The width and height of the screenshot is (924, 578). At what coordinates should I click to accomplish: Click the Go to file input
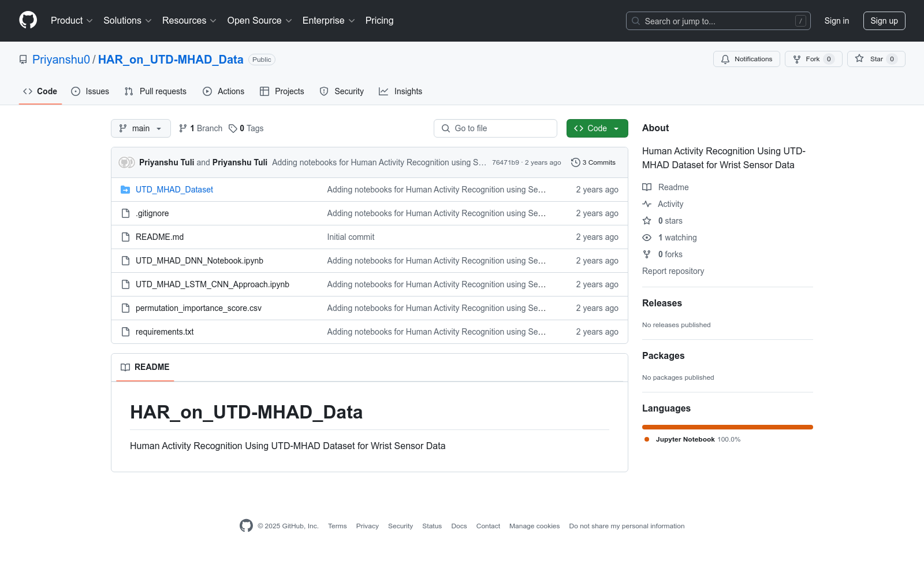click(495, 128)
